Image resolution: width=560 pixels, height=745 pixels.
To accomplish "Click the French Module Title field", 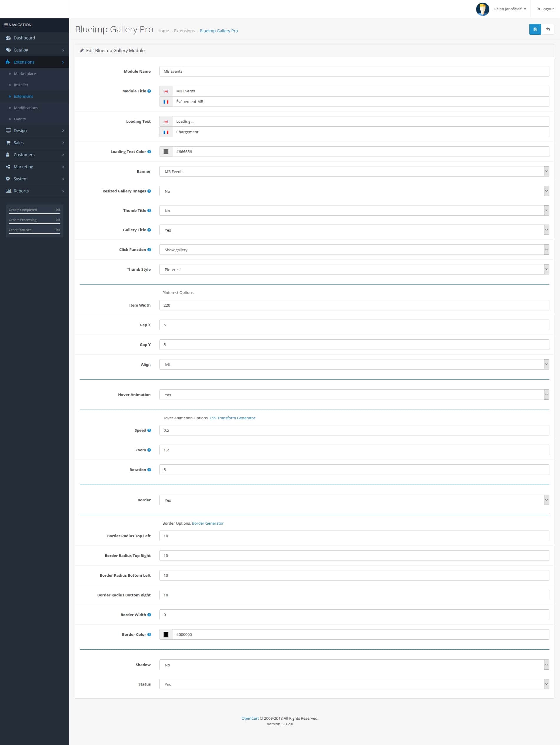I will [x=360, y=102].
